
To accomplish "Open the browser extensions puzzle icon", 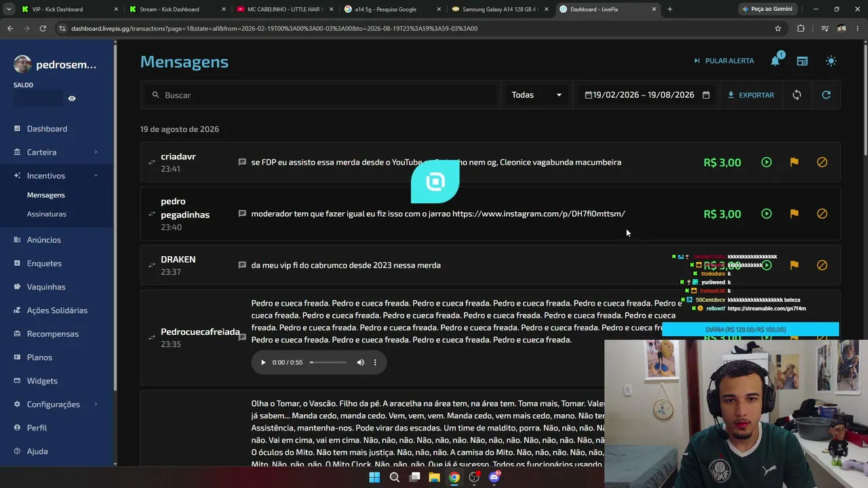I will [801, 28].
